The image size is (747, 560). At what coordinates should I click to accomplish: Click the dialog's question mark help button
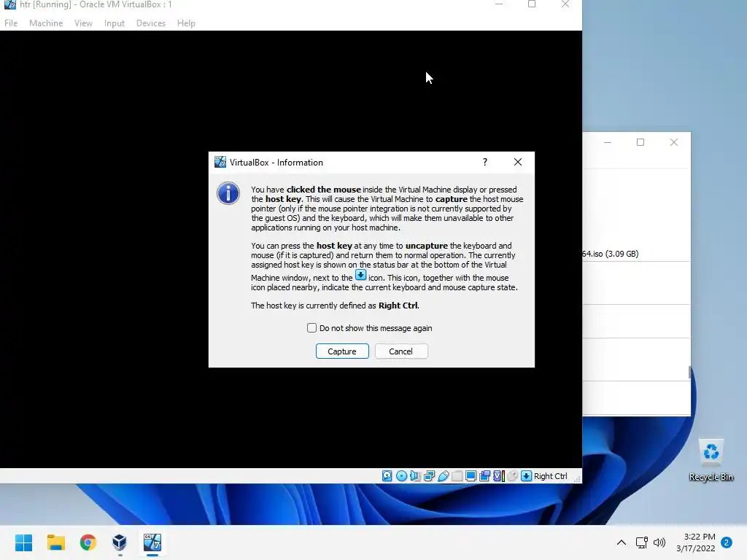tap(485, 162)
